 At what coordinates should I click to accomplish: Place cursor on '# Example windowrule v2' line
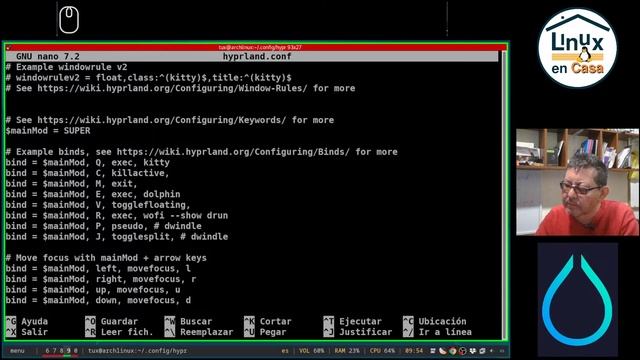[67, 67]
